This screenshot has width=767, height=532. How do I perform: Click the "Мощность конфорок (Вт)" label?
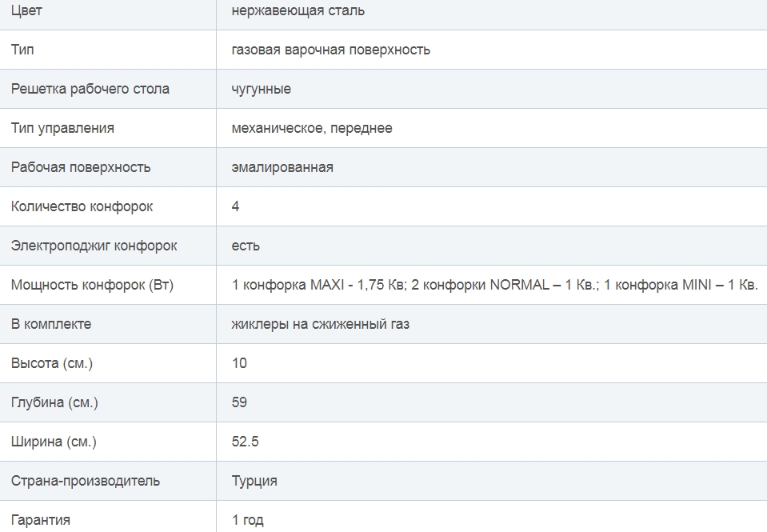pyautogui.click(x=92, y=285)
